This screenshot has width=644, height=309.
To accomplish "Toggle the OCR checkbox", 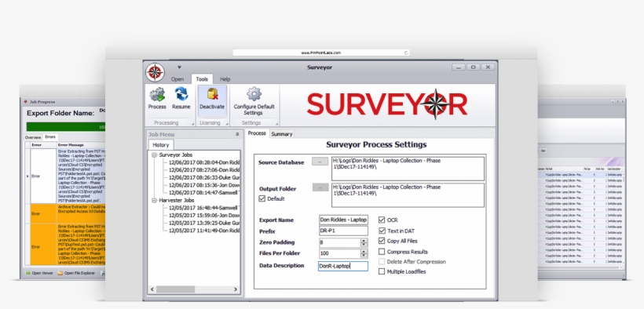I will coord(382,220).
